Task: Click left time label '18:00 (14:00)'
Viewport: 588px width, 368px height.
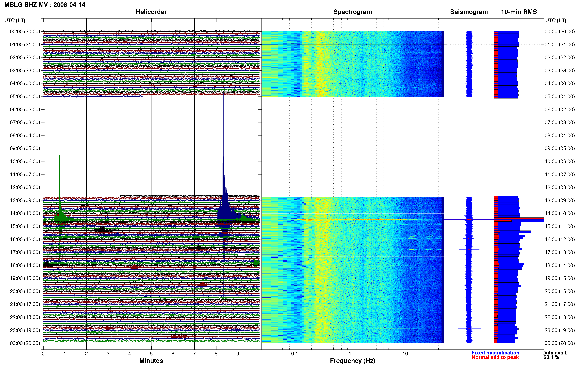Action: click(25, 265)
